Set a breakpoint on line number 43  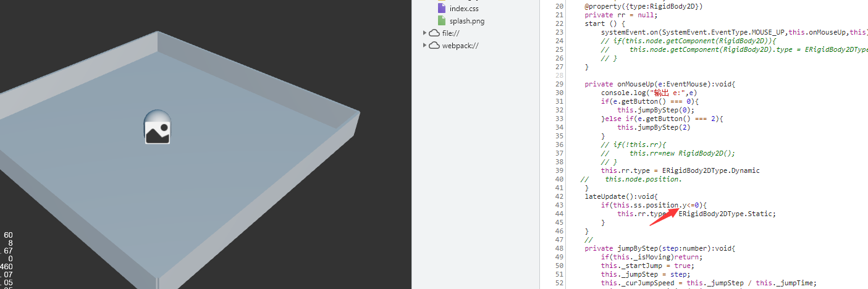pos(559,205)
